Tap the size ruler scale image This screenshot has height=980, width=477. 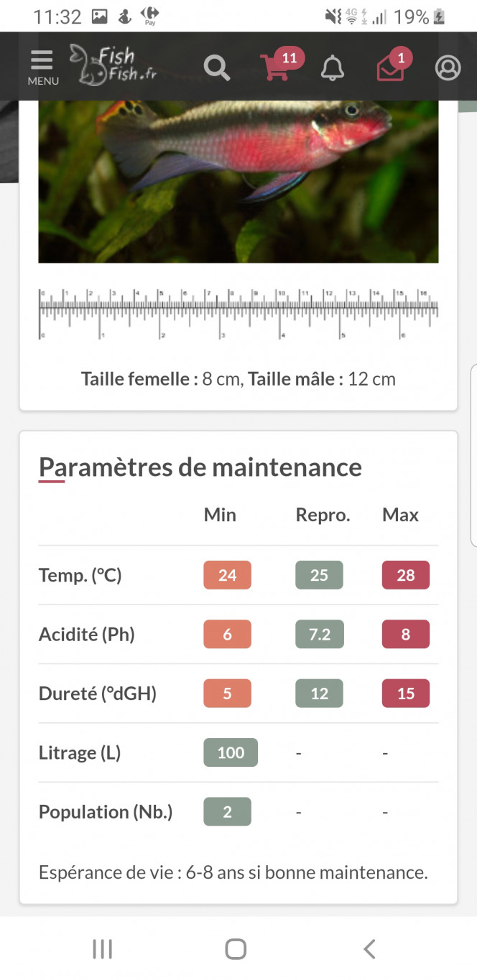pyautogui.click(x=239, y=314)
